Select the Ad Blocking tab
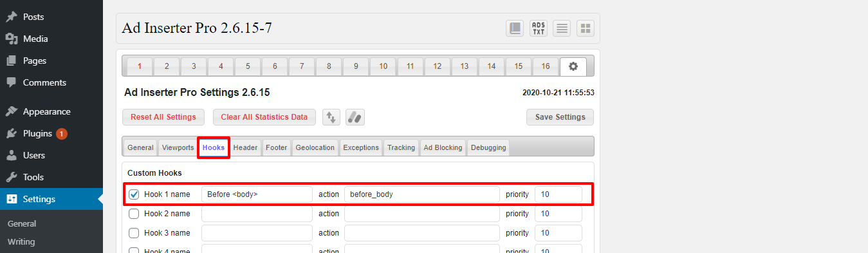Image resolution: width=868 pixels, height=253 pixels. (443, 147)
